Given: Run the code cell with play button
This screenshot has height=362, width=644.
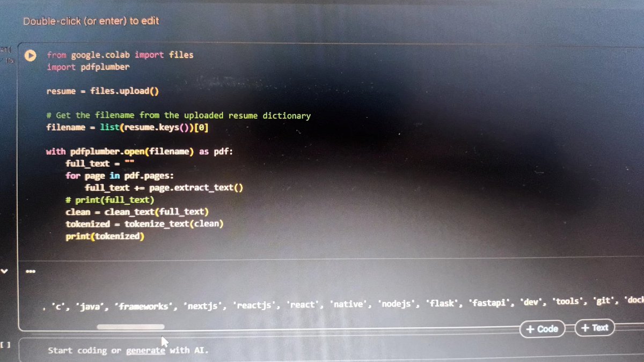Looking at the screenshot, I should [30, 55].
